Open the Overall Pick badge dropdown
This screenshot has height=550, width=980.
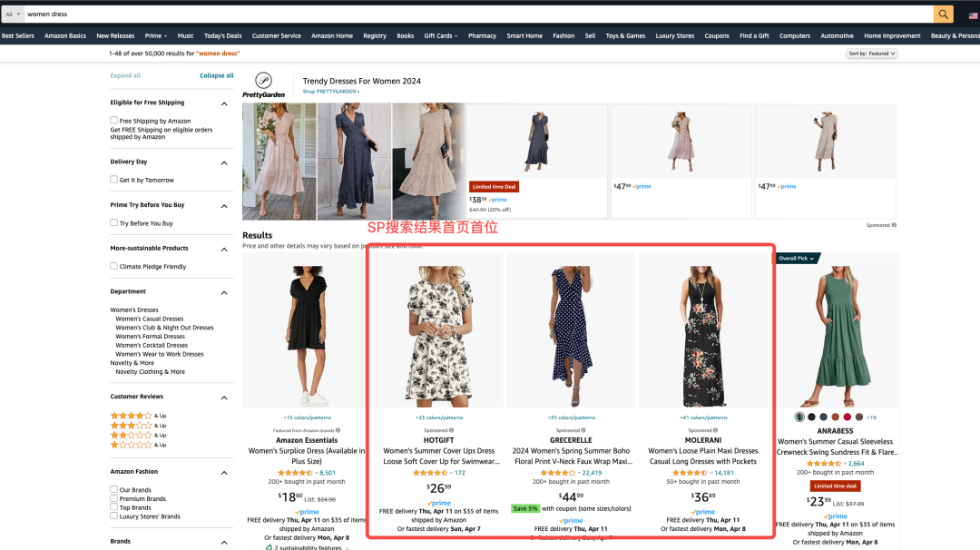pos(796,259)
